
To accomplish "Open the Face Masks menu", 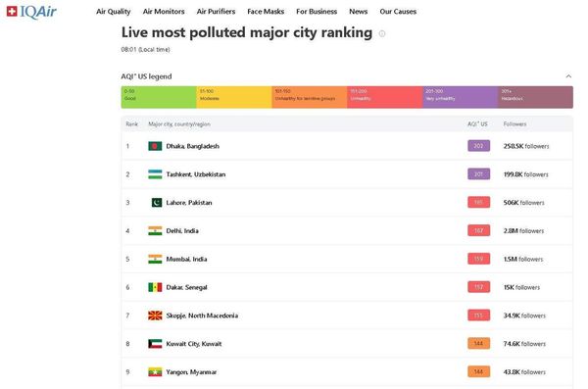I will tap(266, 12).
